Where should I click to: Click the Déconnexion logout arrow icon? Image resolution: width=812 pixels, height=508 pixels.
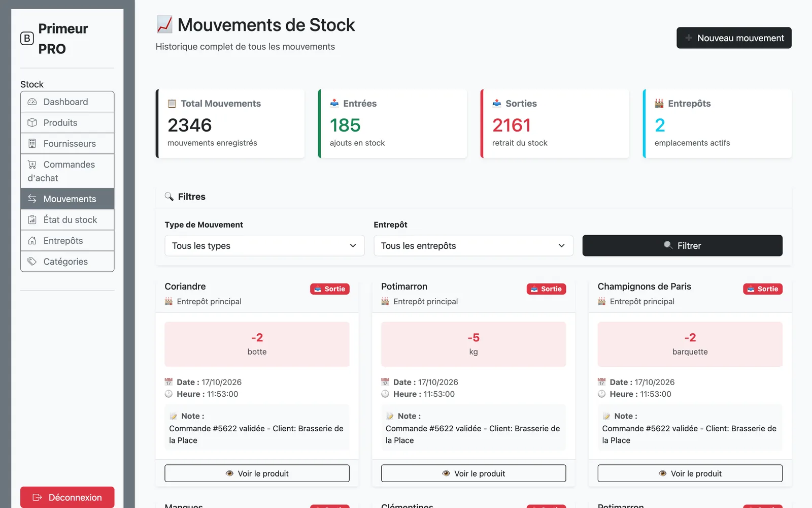(37, 497)
